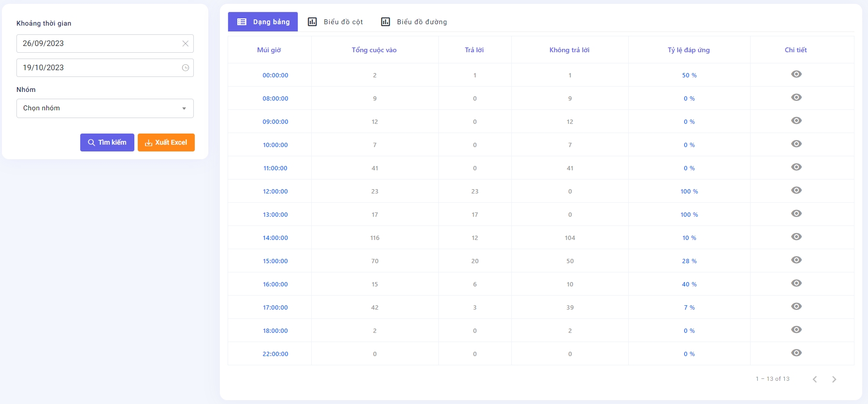Show details for the 22:00:00 row
Image resolution: width=868 pixels, height=404 pixels.
click(x=796, y=353)
